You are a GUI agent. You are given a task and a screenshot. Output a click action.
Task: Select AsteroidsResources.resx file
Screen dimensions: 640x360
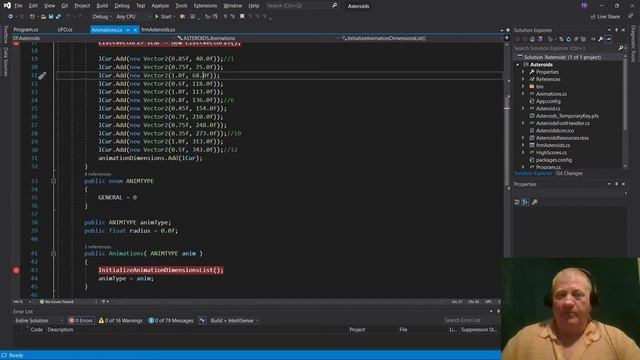point(562,138)
